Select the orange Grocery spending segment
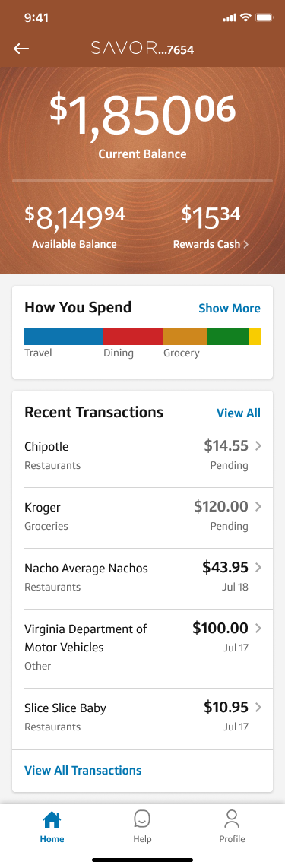285x868 pixels. click(x=185, y=337)
